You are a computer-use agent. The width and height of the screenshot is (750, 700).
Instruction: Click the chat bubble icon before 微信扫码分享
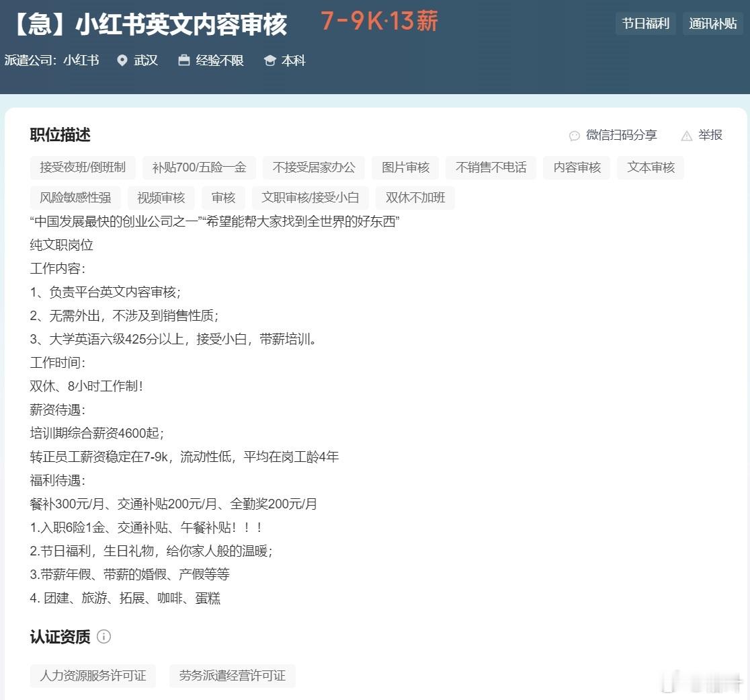[574, 135]
